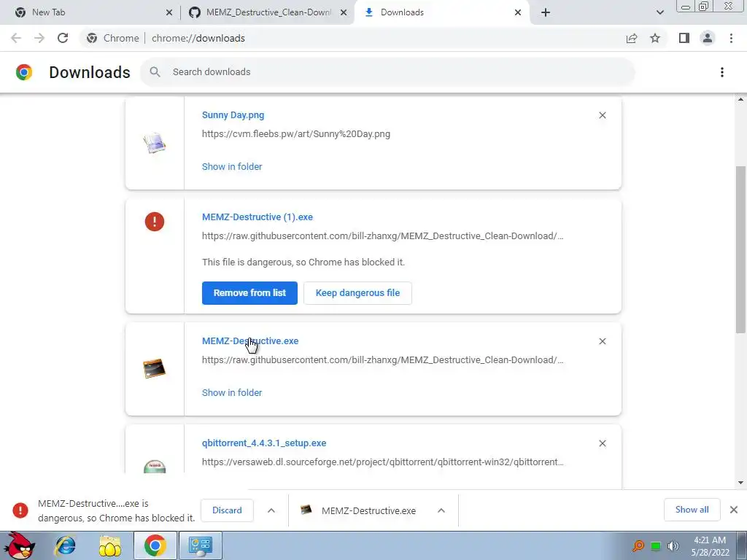The height and width of the screenshot is (560, 747).
Task: Click the taskbar clock showing 4:21 AM
Action: (710, 545)
